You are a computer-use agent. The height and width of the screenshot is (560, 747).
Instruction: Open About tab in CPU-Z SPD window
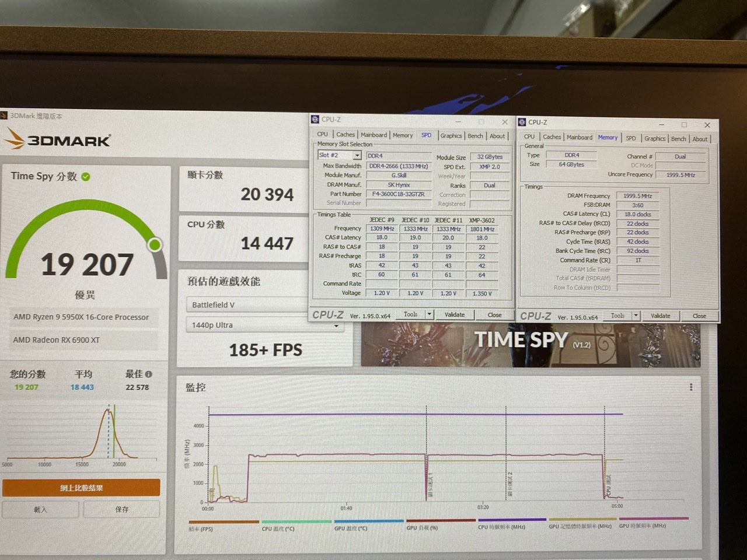[x=497, y=136]
